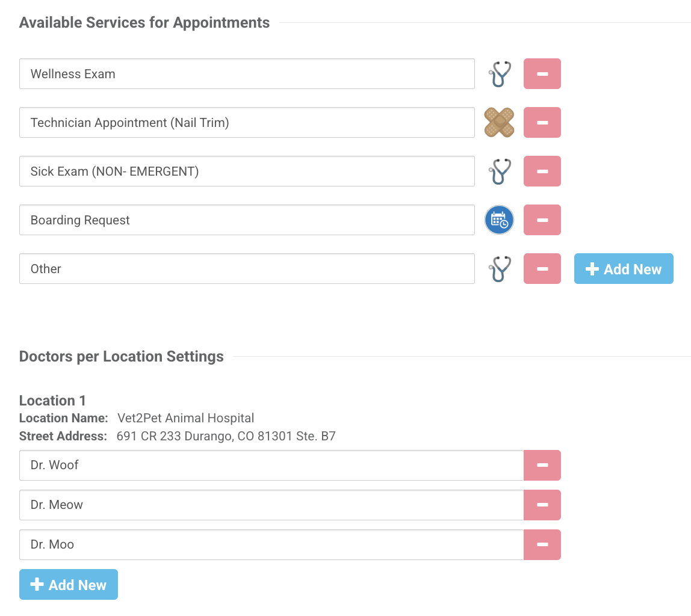Remove Dr. Meow from Location 1

[542, 505]
